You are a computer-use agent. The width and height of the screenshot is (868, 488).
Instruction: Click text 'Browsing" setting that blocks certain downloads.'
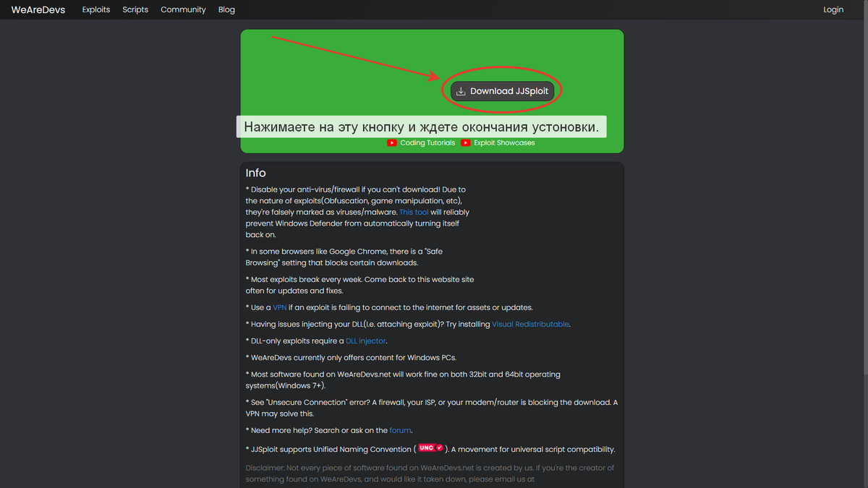(331, 262)
